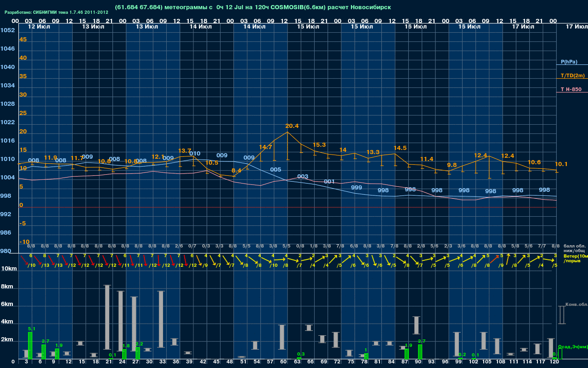The image size is (588, 368).
Task: Click the 14.7 temperature label
Action: click(x=266, y=147)
